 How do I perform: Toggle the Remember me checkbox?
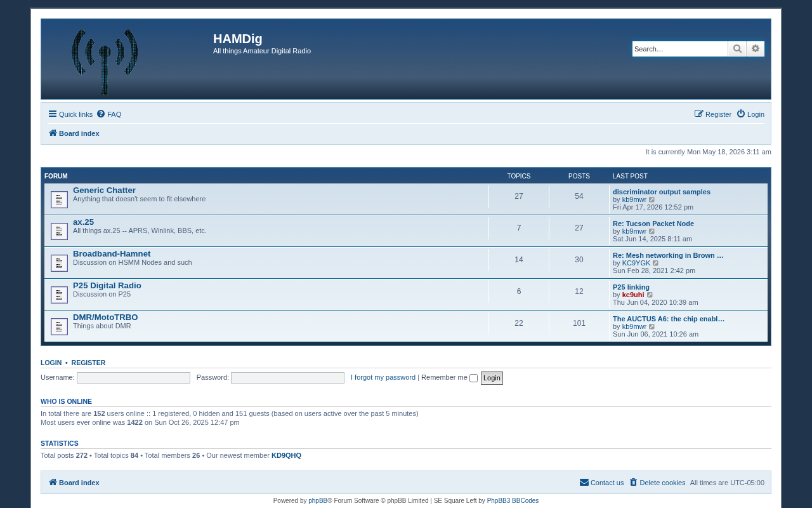pyautogui.click(x=473, y=378)
